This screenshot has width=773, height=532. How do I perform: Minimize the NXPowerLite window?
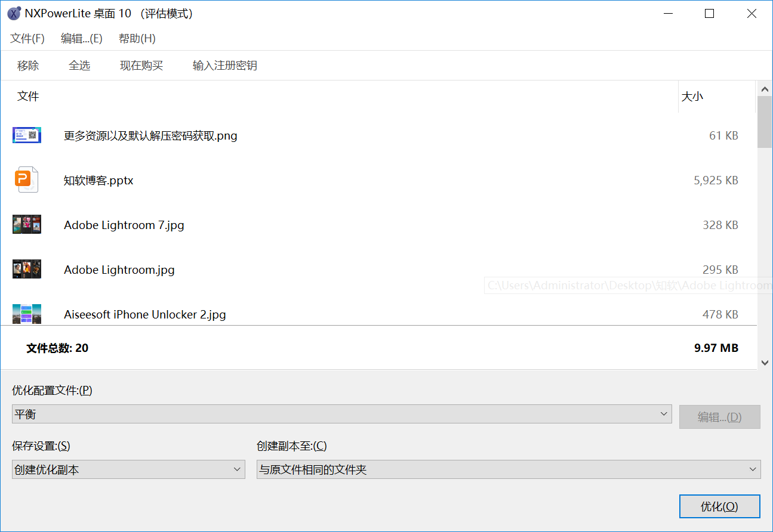pos(667,14)
